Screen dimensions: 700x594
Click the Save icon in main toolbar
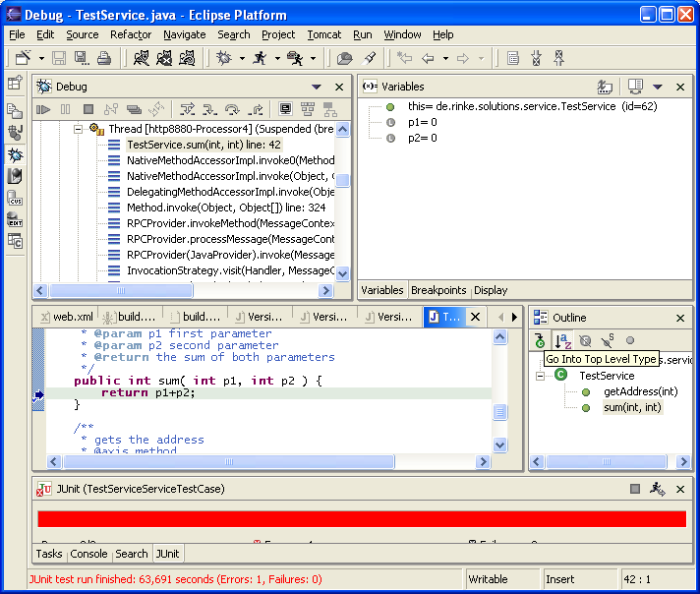pos(59,59)
